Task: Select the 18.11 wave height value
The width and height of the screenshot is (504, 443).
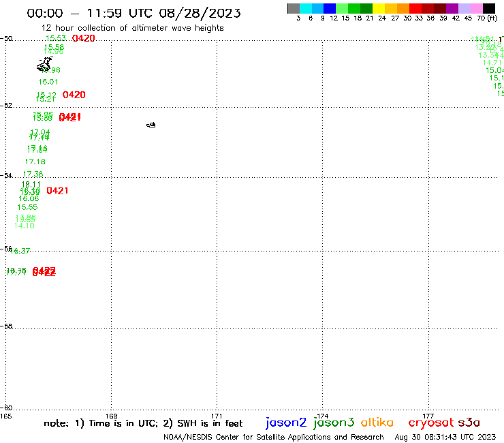Action: (31, 184)
